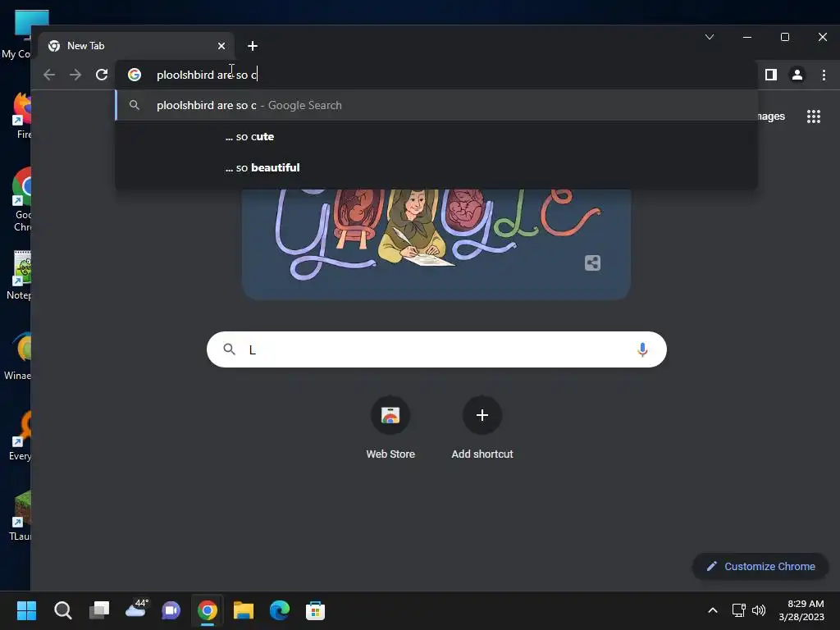Open the clock showing 8:29 AM
The height and width of the screenshot is (630, 840).
tap(801, 610)
